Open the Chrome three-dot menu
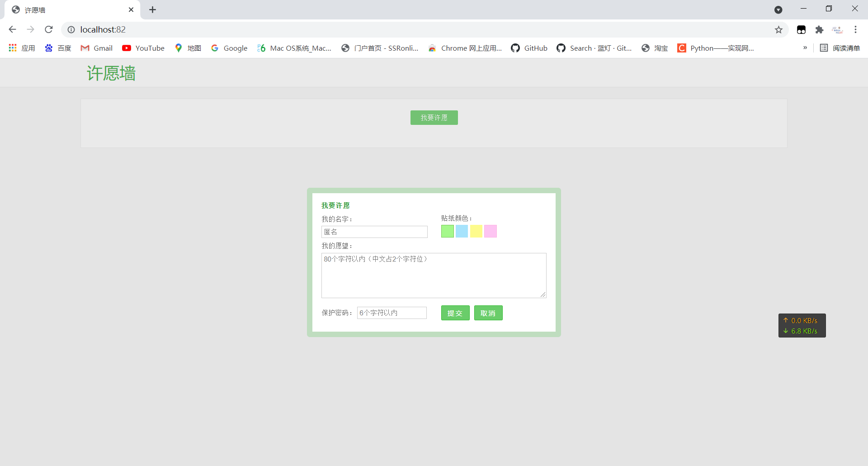868x466 pixels. pos(855,29)
